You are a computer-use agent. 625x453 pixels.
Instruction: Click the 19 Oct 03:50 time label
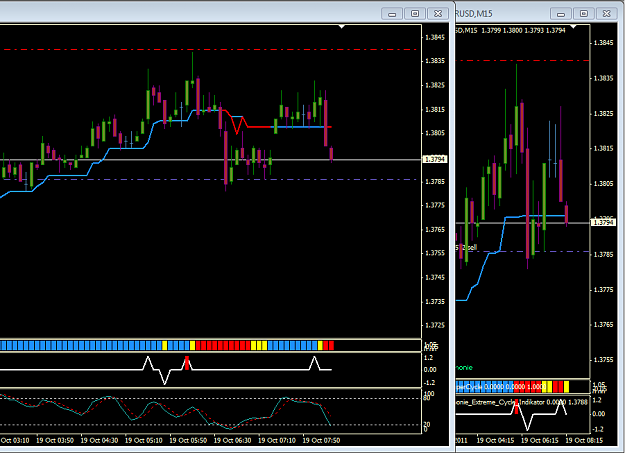55,440
